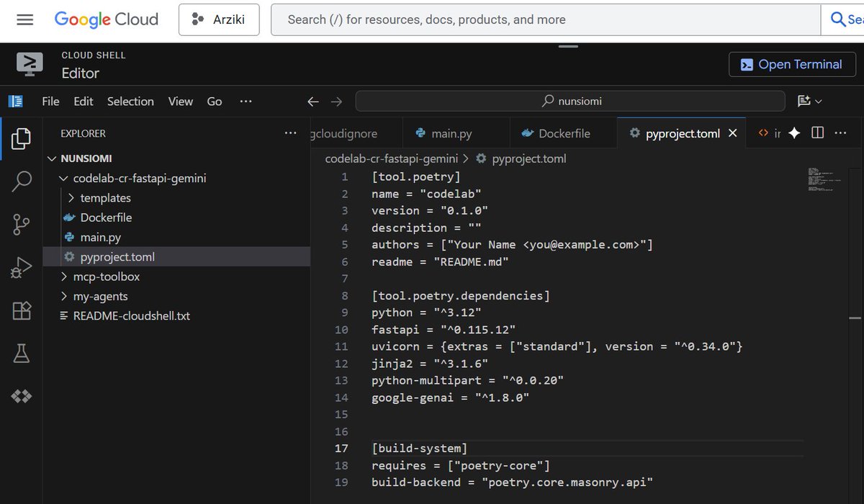Screen dimensions: 864x504
Task: Open the Explorer view in activity bar
Action: [22, 138]
